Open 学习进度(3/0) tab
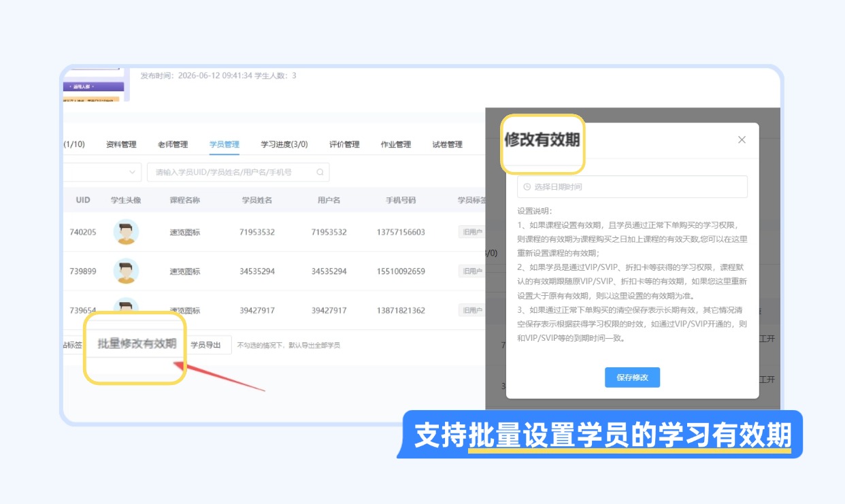This screenshot has width=845, height=504. tap(284, 144)
